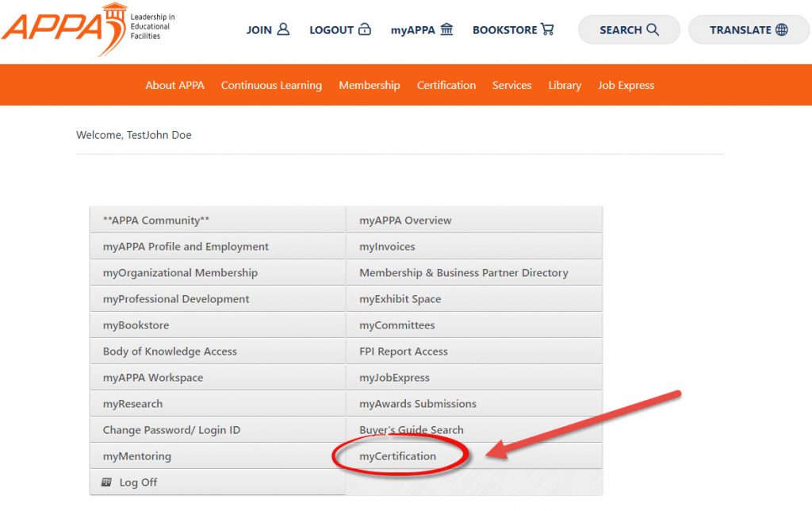Open the Continuous Learning menu
The image size is (812, 511).
pos(271,85)
